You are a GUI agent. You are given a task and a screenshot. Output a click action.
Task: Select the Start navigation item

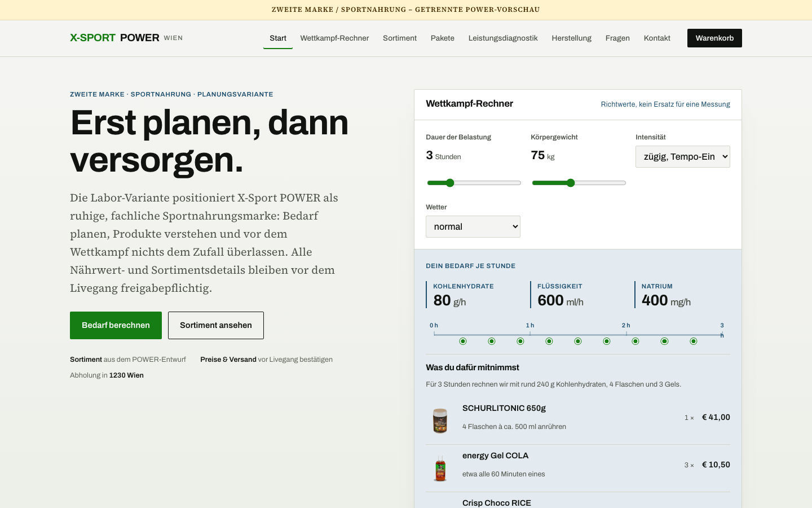pos(278,38)
